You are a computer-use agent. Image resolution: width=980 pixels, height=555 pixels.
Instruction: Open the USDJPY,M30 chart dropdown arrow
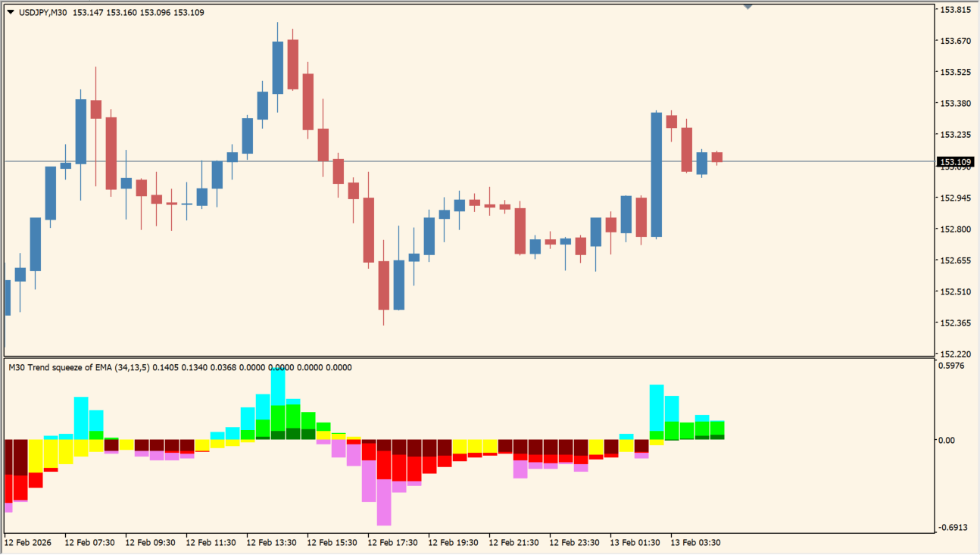pyautogui.click(x=11, y=12)
